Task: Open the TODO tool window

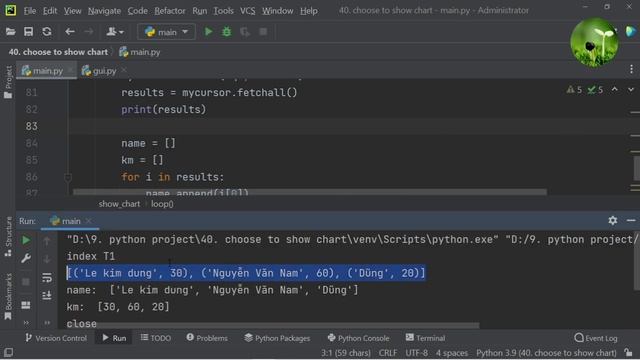Action: click(x=156, y=338)
